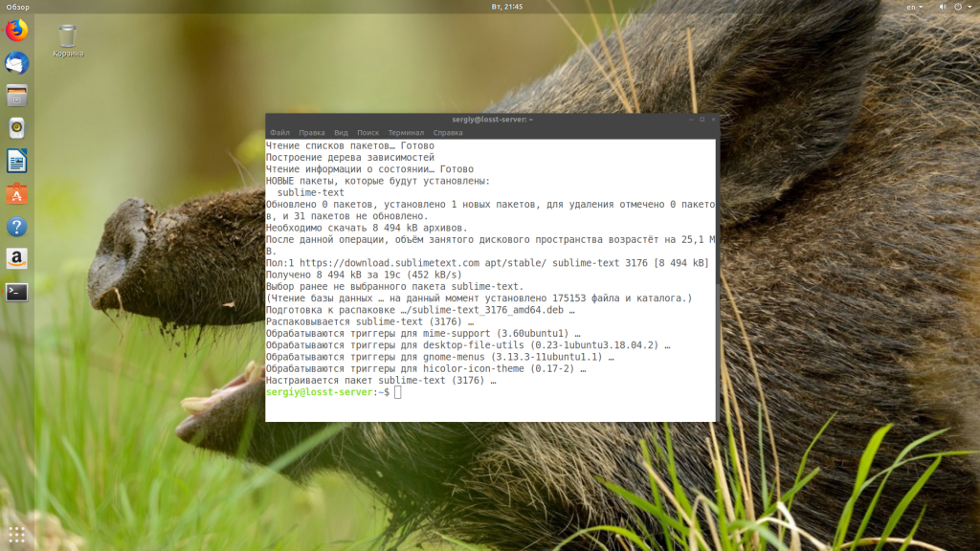Viewport: 980px width, 551px height.
Task: Launch LibreOffice Writer from the dock
Action: (16, 161)
